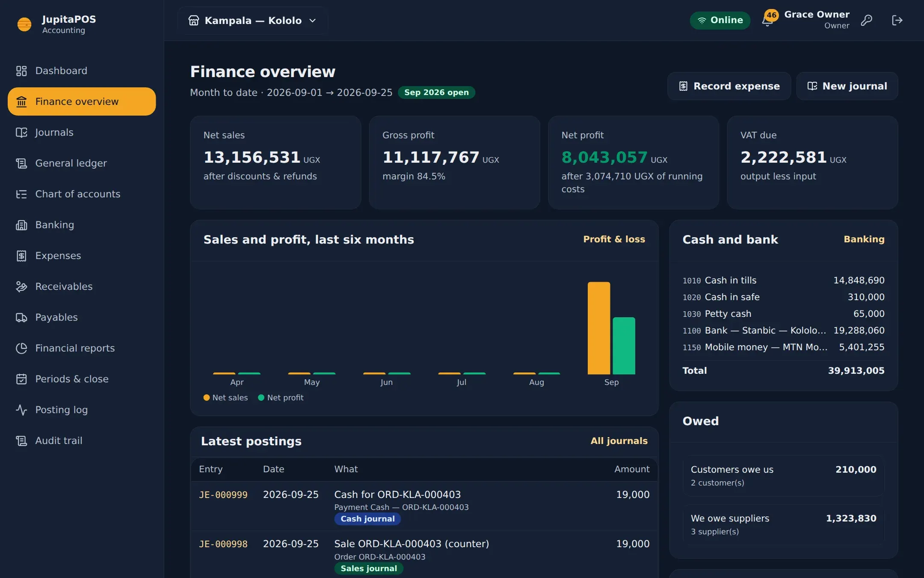Click the Cash journal tag
Image resolution: width=924 pixels, height=578 pixels.
tap(367, 519)
